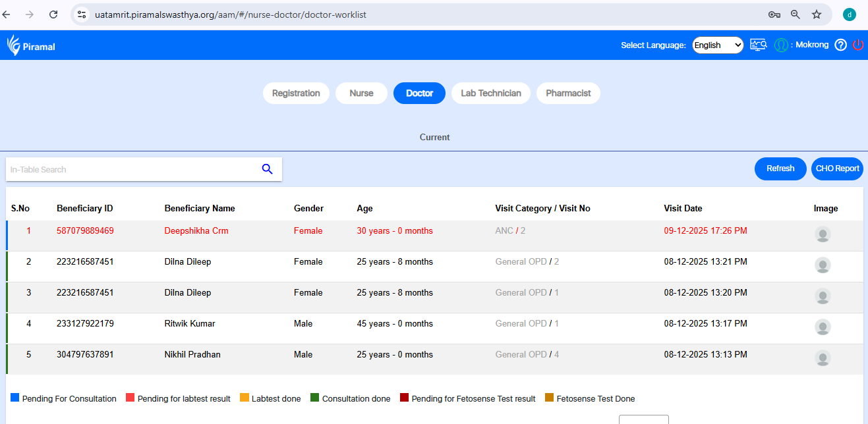Click the CHO Report button
868x424 pixels.
pos(837,169)
